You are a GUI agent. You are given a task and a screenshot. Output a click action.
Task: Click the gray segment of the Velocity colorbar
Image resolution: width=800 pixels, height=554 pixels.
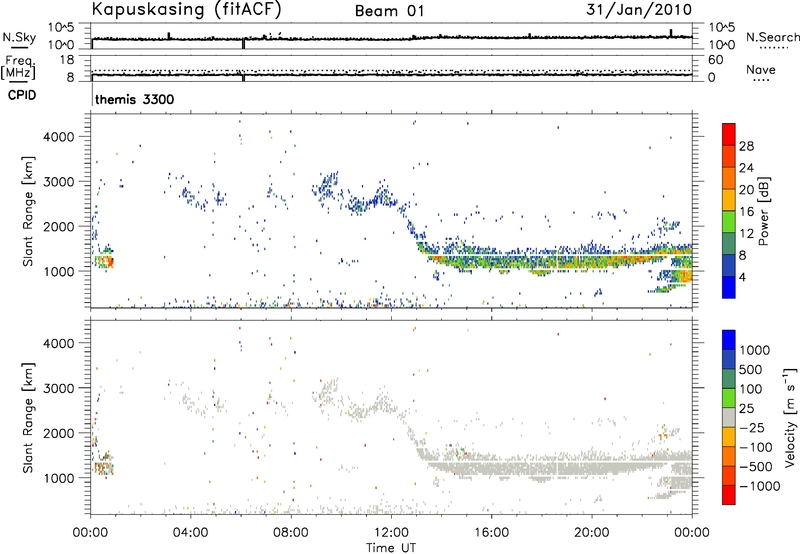[x=729, y=417]
